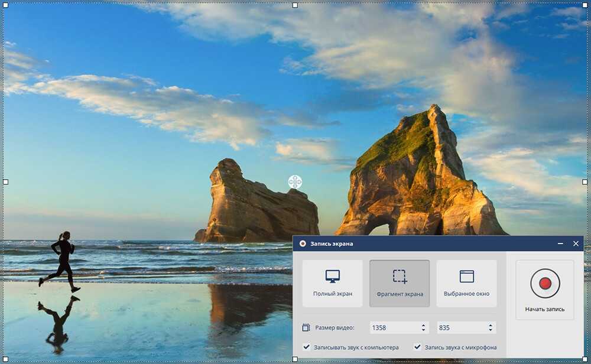Click the height field showing 835
The image size is (591, 364).
(x=460, y=327)
